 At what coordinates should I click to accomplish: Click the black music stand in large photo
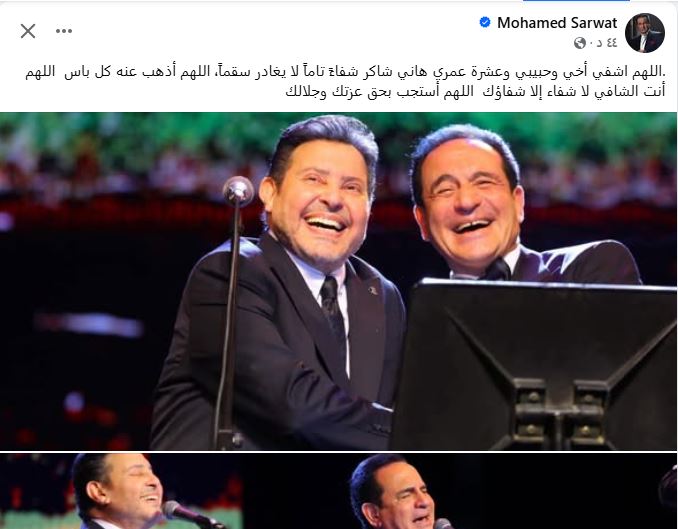(535, 365)
